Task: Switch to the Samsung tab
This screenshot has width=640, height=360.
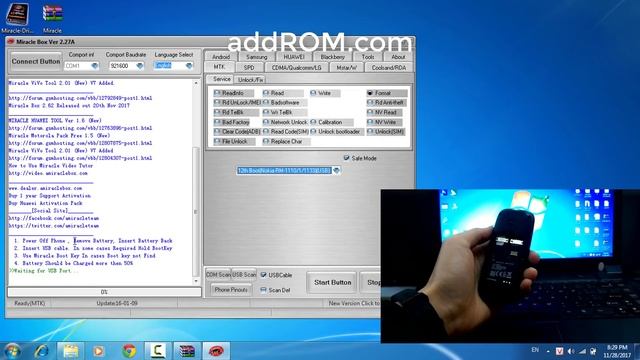Action: coord(256,57)
